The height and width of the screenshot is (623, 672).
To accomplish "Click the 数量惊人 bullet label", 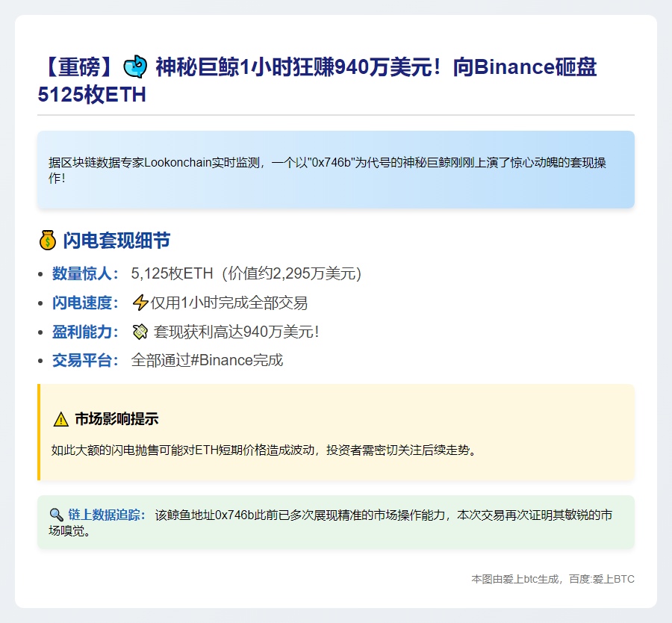I will click(x=81, y=273).
